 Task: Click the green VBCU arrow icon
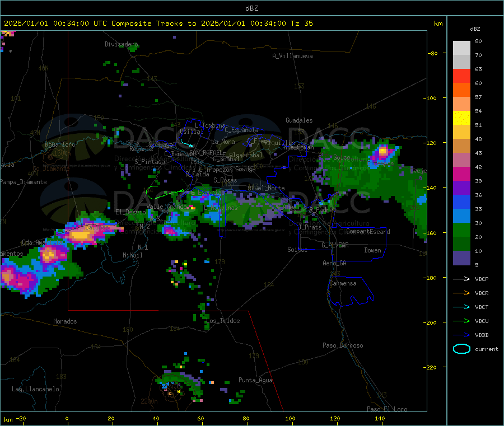461,321
